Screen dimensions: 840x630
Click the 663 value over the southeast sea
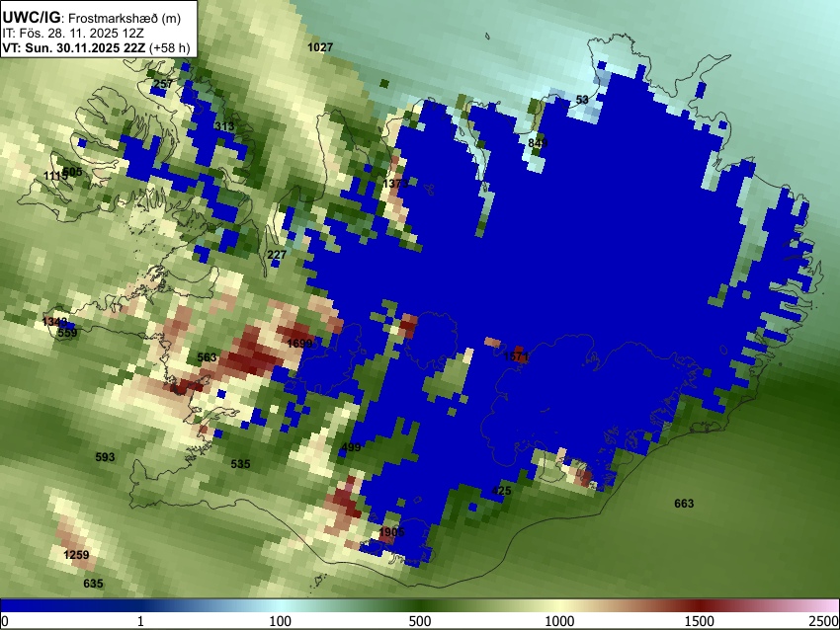[x=684, y=504]
